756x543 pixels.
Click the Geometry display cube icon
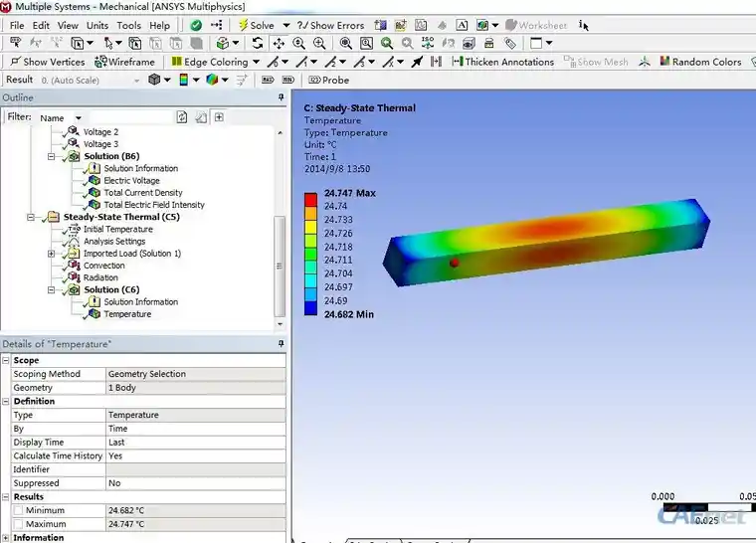click(154, 80)
